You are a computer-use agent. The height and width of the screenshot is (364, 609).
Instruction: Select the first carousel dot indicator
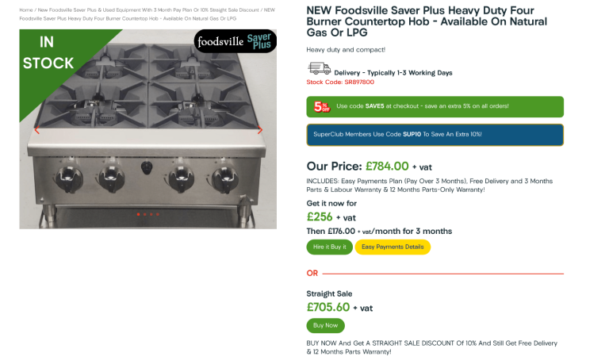139,214
